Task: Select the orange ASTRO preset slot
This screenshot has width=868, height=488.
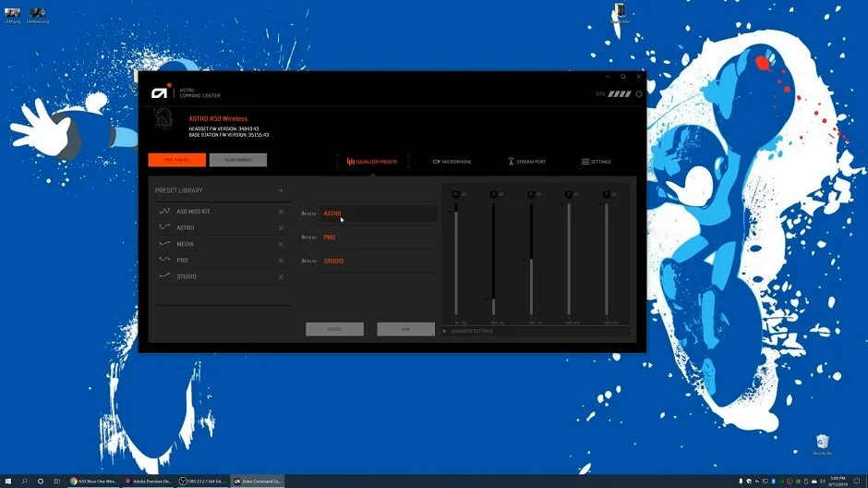Action: click(378, 213)
